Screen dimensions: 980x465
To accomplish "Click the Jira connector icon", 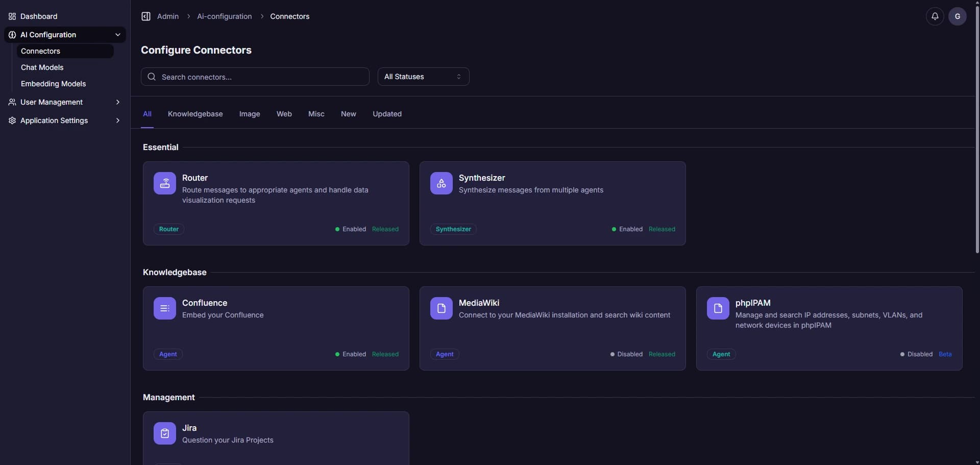I will coord(164,433).
